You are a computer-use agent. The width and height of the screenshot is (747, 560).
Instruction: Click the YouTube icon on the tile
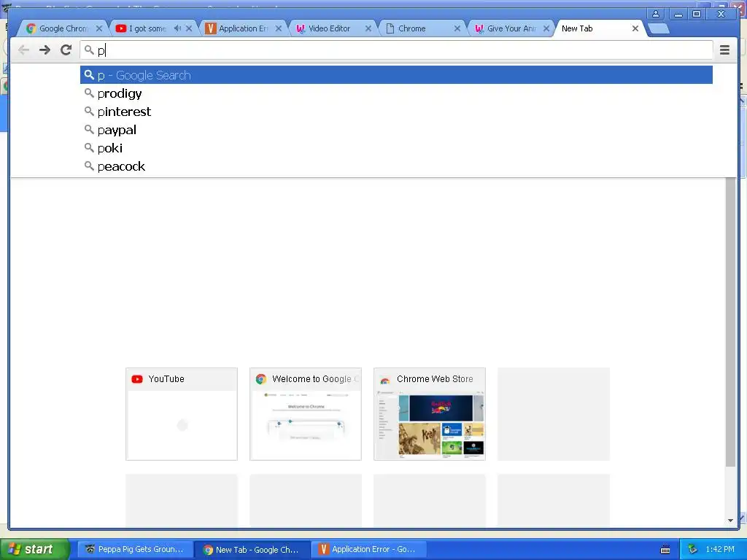137,379
